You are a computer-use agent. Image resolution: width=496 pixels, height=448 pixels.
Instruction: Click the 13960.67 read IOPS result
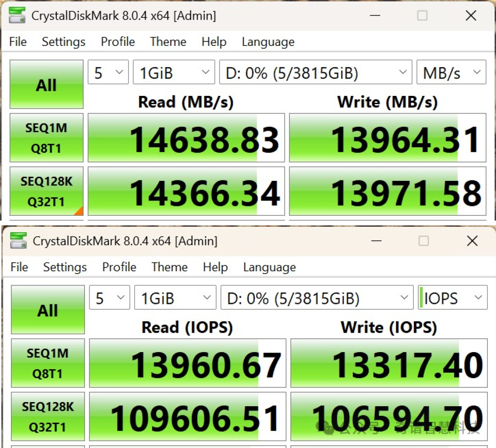pos(187,363)
